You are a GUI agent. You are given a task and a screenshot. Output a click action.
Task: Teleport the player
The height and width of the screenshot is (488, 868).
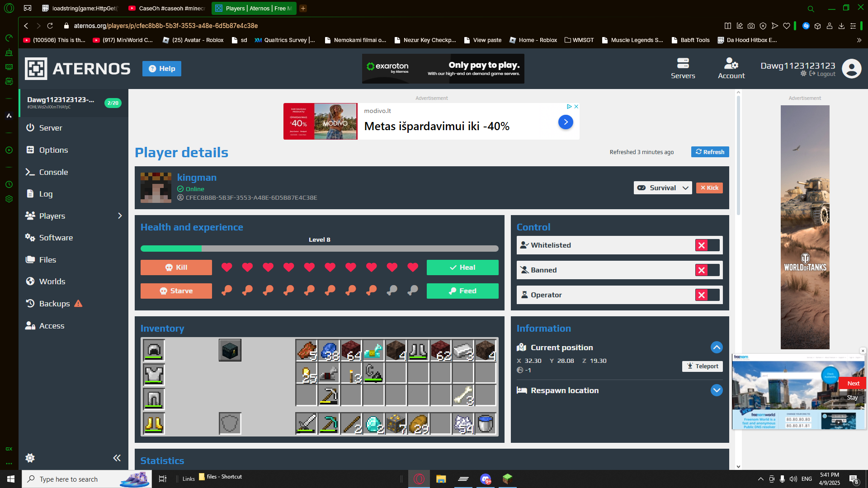(x=703, y=366)
